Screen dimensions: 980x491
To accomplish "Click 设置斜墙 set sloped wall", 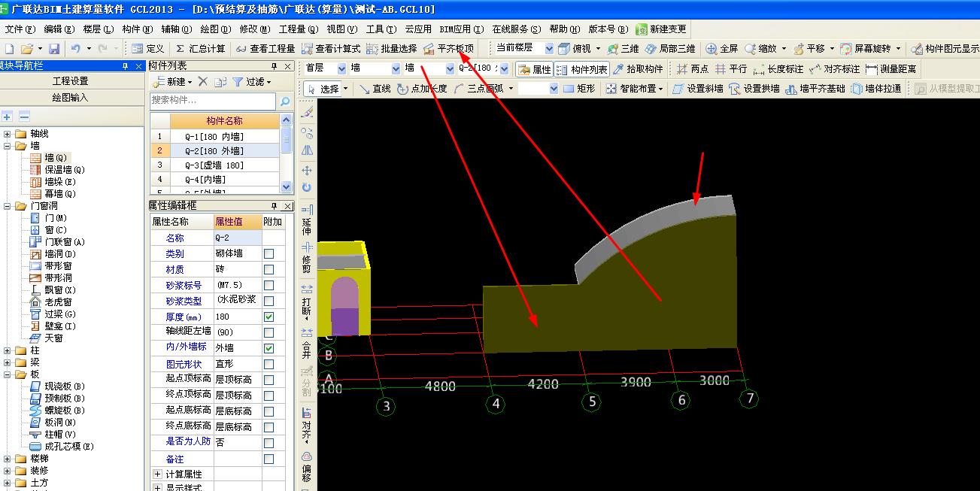I will [698, 89].
